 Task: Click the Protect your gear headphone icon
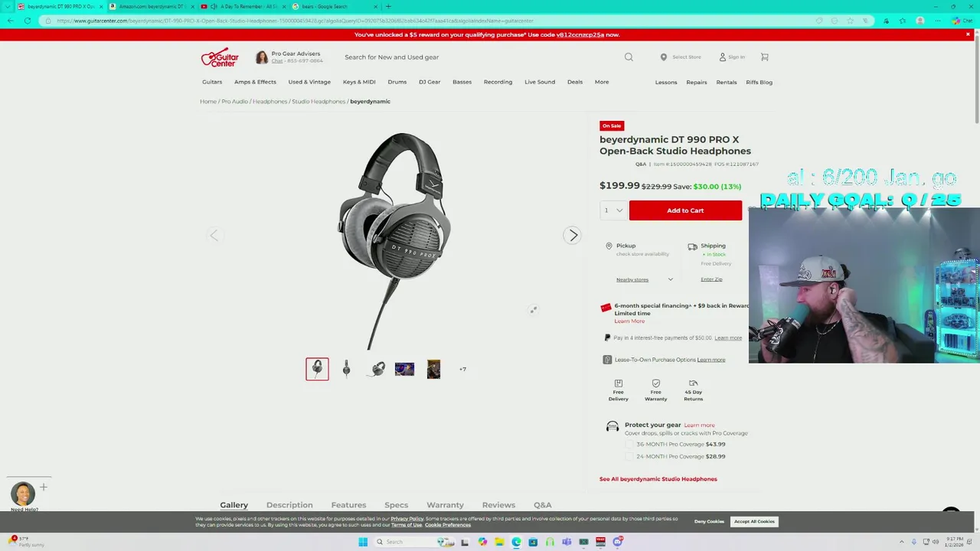click(x=612, y=427)
